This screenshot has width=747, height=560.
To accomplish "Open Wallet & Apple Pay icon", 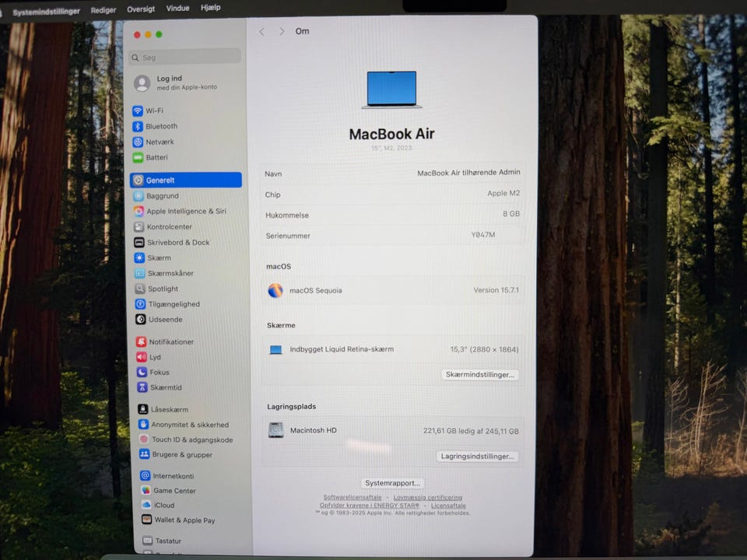I will (147, 520).
